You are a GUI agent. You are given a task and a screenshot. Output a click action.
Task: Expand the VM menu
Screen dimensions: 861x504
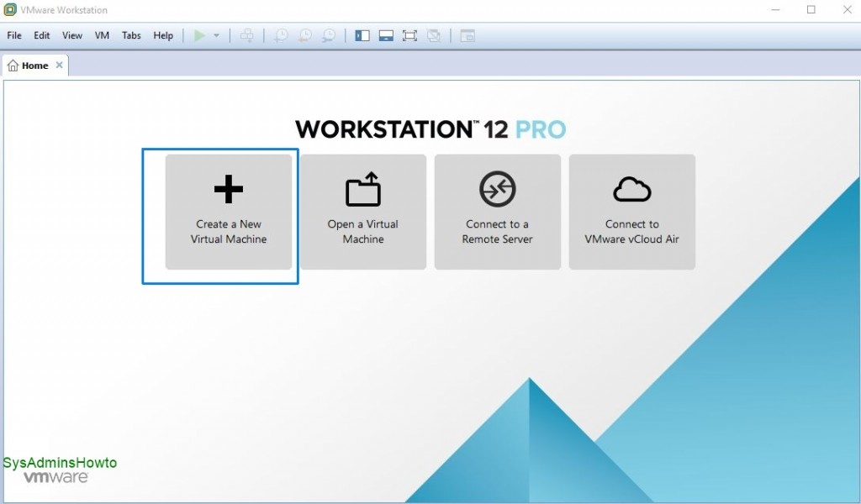pyautogui.click(x=102, y=35)
